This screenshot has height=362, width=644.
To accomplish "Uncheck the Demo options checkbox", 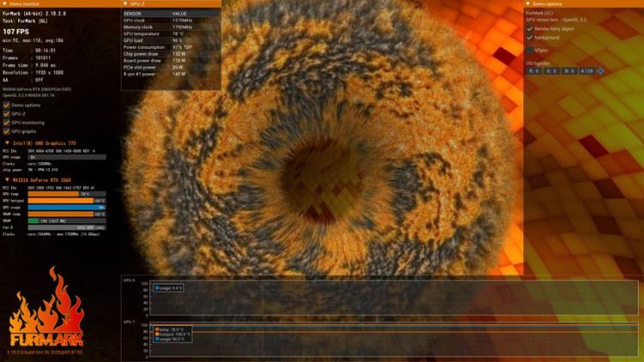I will point(6,105).
